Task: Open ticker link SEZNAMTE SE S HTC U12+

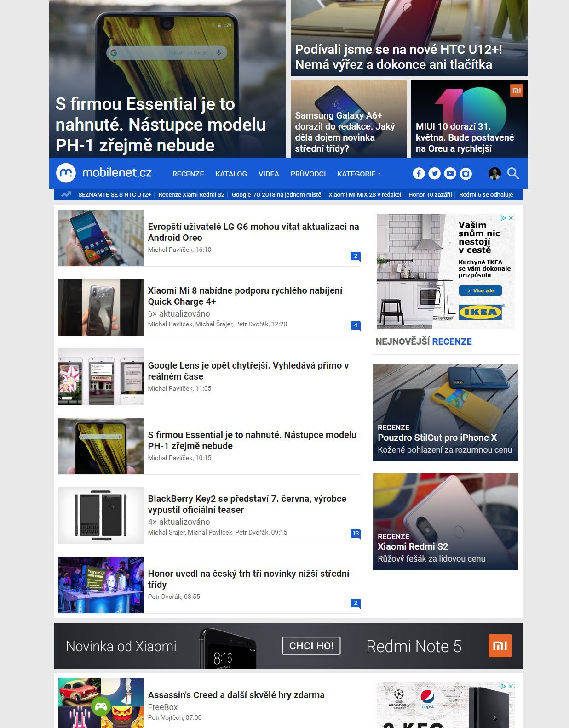Action: point(115,194)
